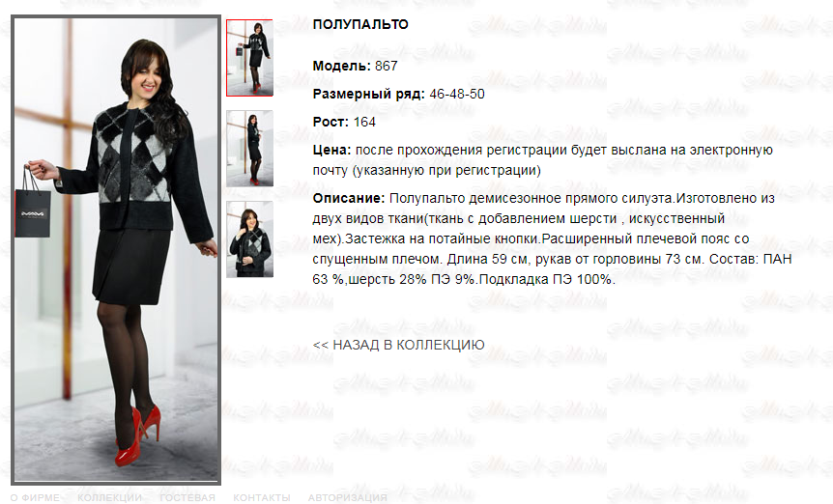Go back via НАЗАД В КОЛЛЕКЦИЮ link
Screen dimensions: 833x504
(x=398, y=345)
